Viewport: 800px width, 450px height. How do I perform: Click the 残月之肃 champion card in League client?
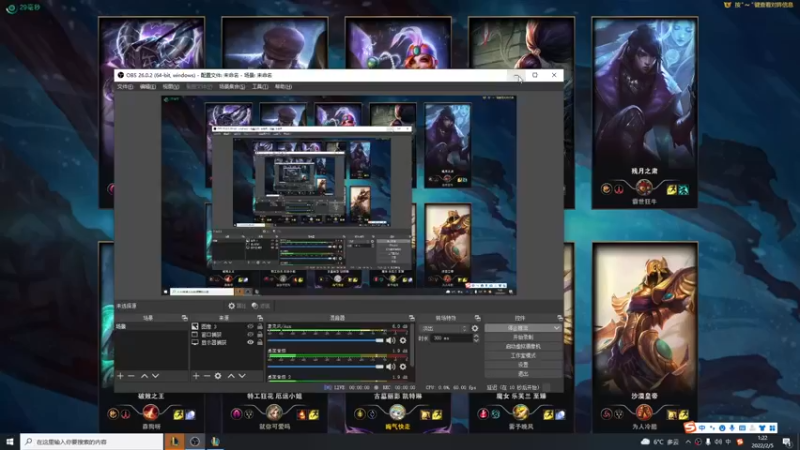pyautogui.click(x=645, y=112)
